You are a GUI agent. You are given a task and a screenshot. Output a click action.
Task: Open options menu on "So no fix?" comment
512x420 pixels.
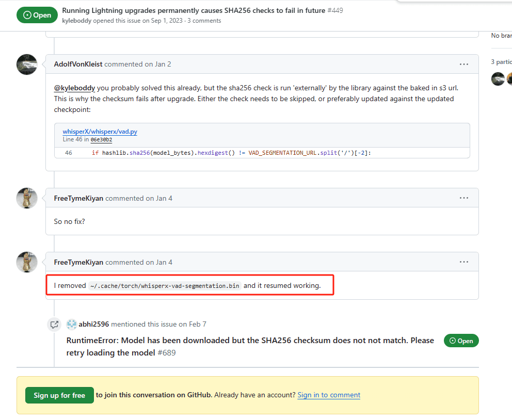(x=463, y=198)
